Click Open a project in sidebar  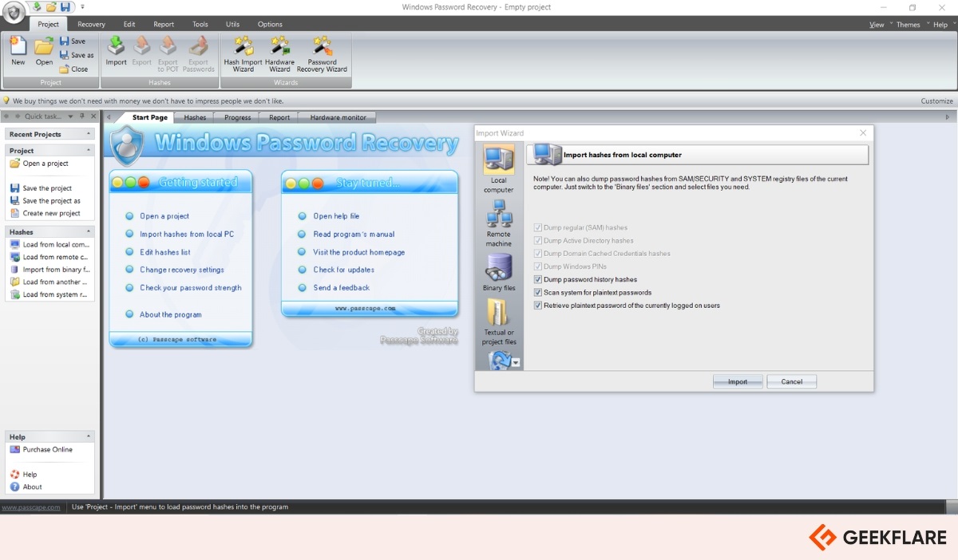click(39, 164)
